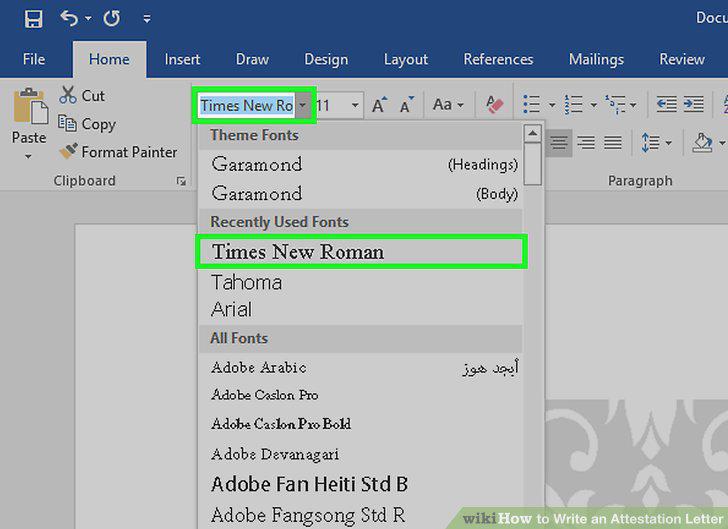Click the Increase Indent icon

click(694, 104)
